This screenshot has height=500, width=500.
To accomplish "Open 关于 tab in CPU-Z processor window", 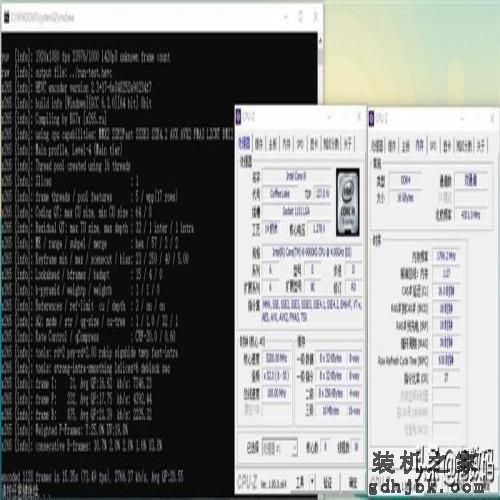I will tap(348, 144).
